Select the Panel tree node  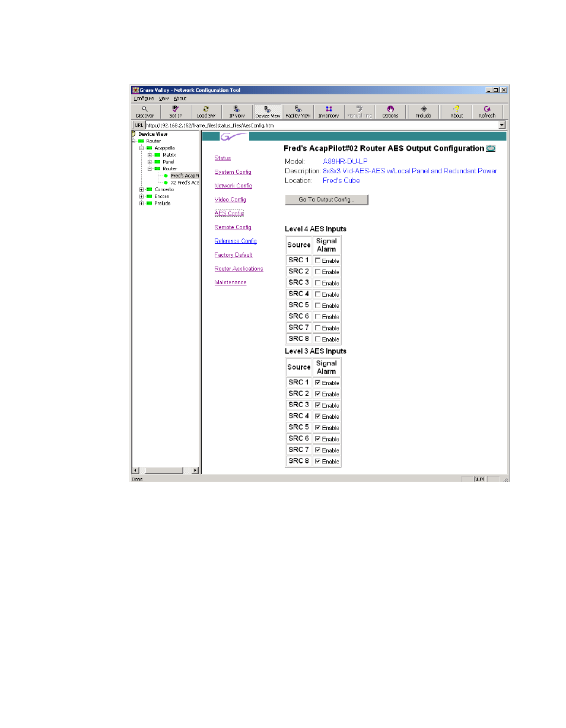(168, 161)
